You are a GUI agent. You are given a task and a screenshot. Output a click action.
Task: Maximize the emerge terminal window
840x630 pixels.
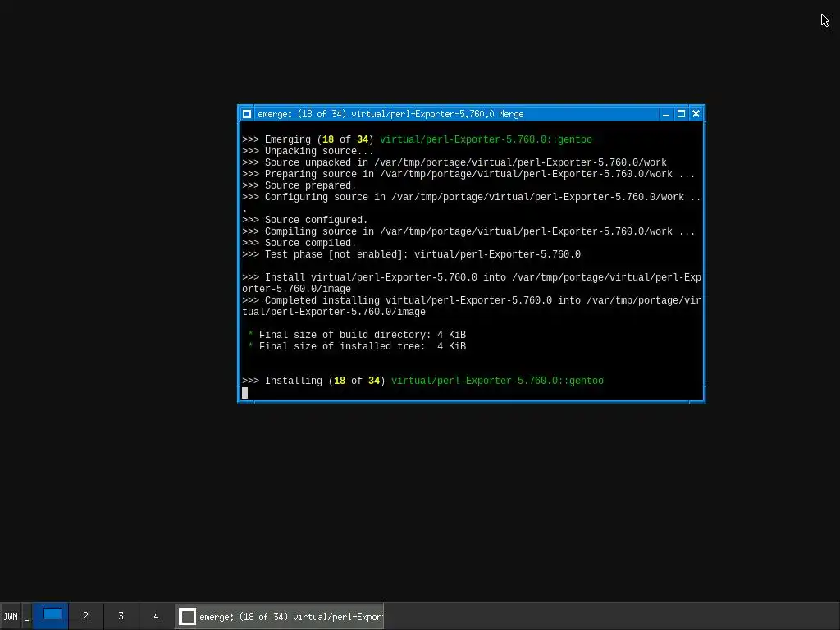[681, 114]
